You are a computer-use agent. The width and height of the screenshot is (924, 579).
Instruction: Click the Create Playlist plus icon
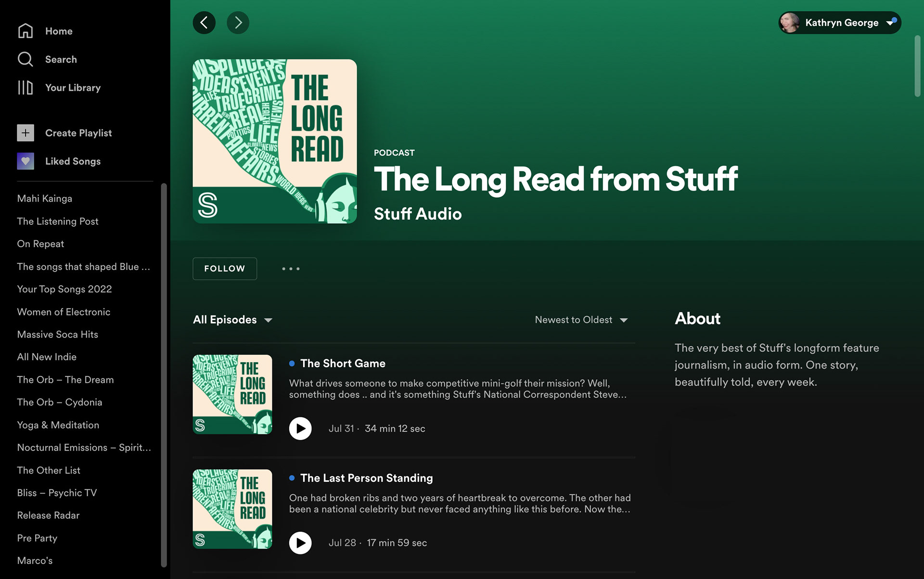pos(26,133)
